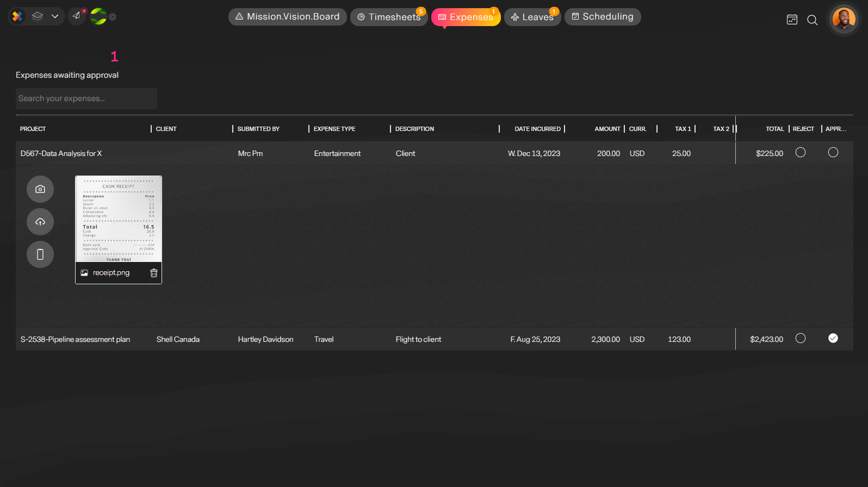Viewport: 868px width, 487px height.
Task: Click the TAX 1 column header
Action: pos(683,129)
